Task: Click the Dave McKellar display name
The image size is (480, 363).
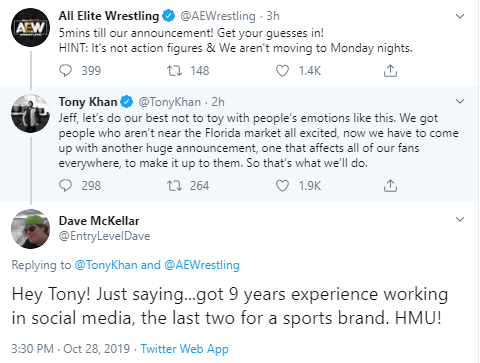Action: [x=99, y=221]
